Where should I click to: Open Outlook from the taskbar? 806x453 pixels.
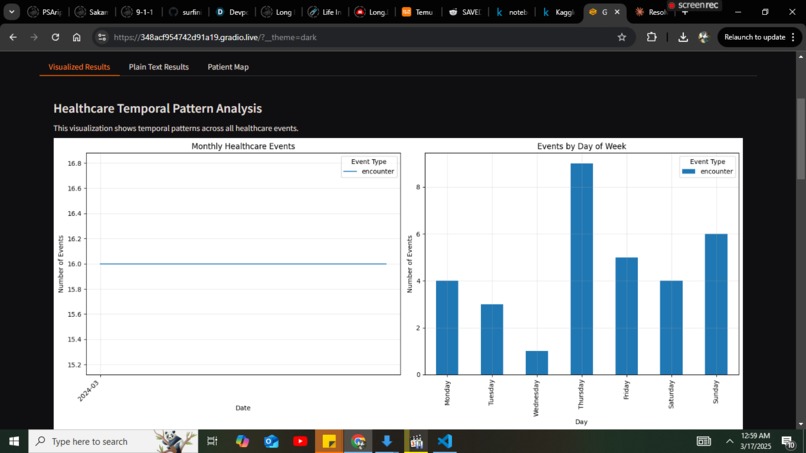point(271,441)
